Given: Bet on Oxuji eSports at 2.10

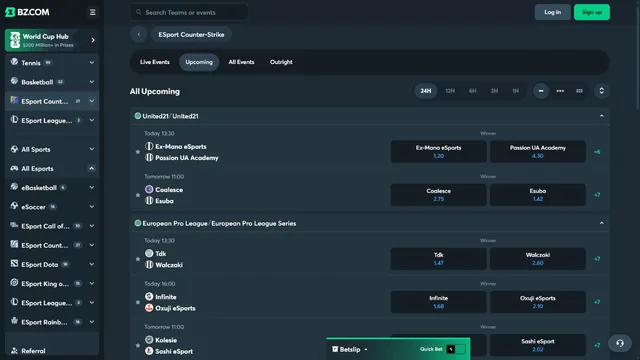Looking at the screenshot, I should pyautogui.click(x=538, y=302).
